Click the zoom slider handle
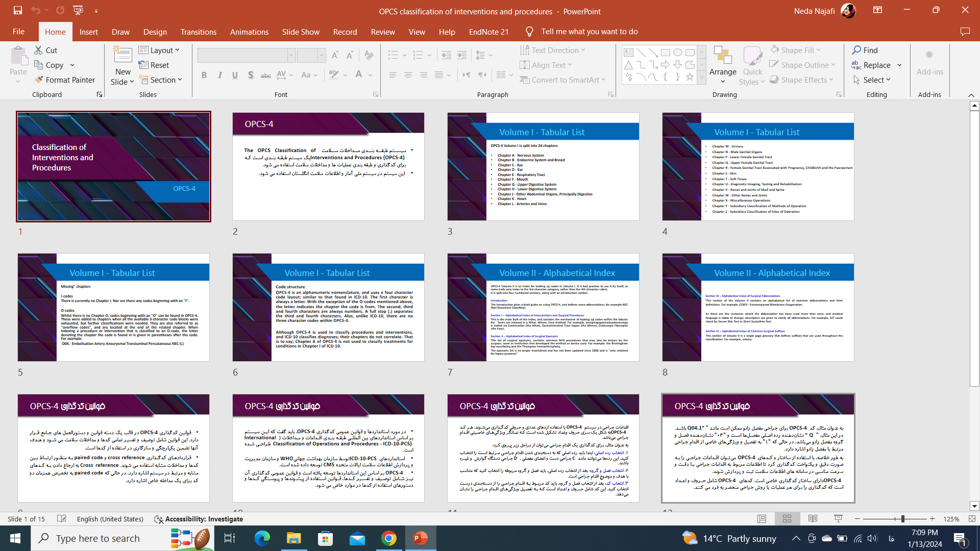The width and height of the screenshot is (980, 551). (x=902, y=519)
